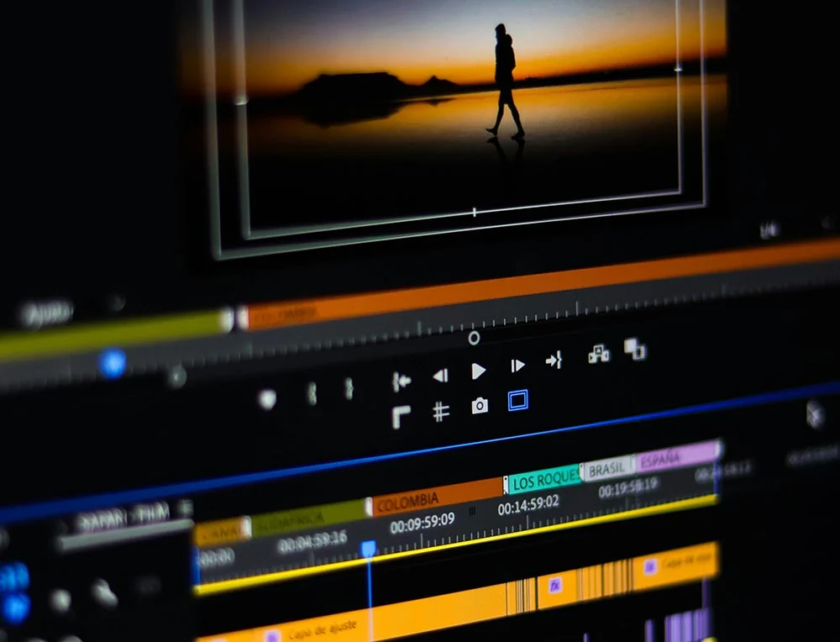Click the Extract icon beside Lift
The image size is (840, 642).
pos(635,348)
